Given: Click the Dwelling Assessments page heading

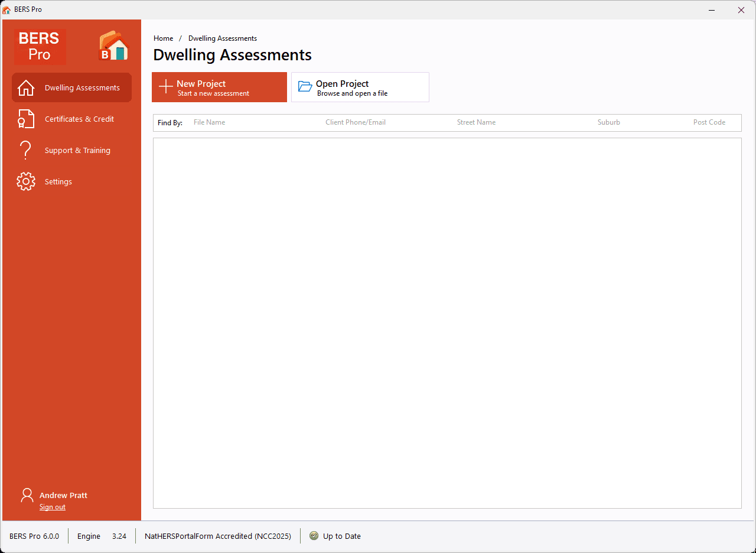Looking at the screenshot, I should pos(232,55).
